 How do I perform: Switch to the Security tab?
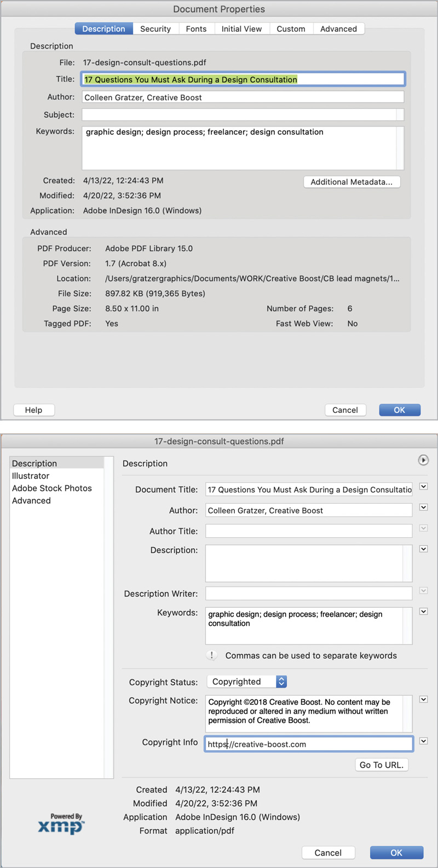click(x=155, y=29)
